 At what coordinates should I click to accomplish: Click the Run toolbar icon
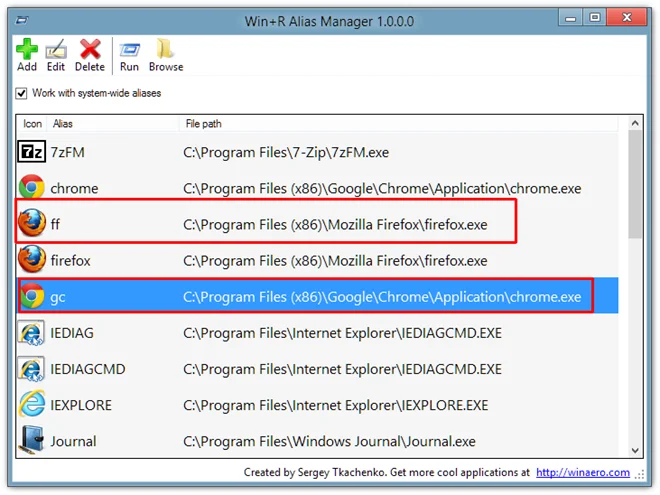(129, 50)
